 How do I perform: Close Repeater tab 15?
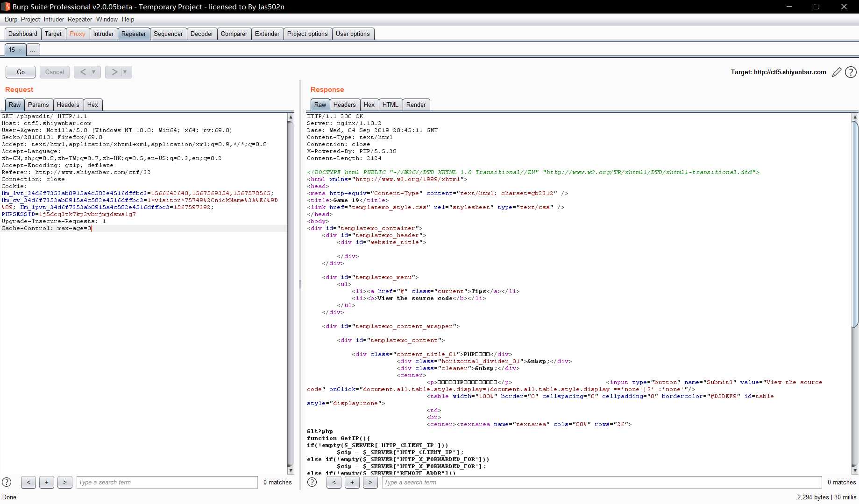click(x=21, y=50)
